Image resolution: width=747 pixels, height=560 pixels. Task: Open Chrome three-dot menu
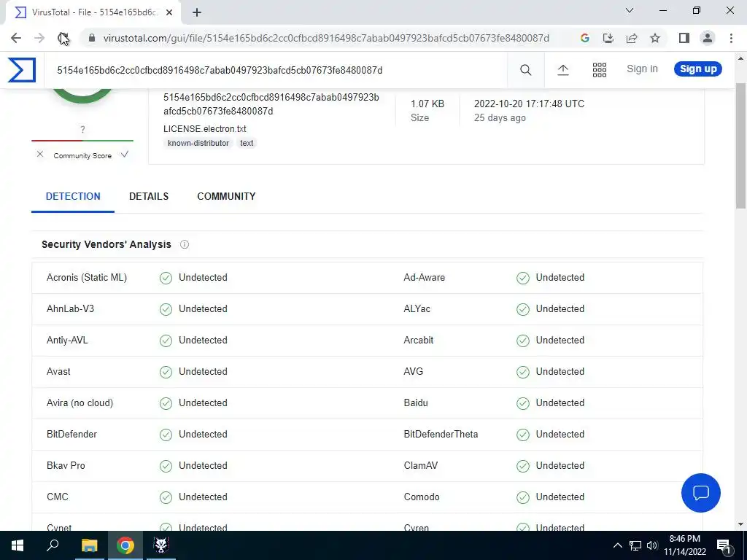[731, 38]
